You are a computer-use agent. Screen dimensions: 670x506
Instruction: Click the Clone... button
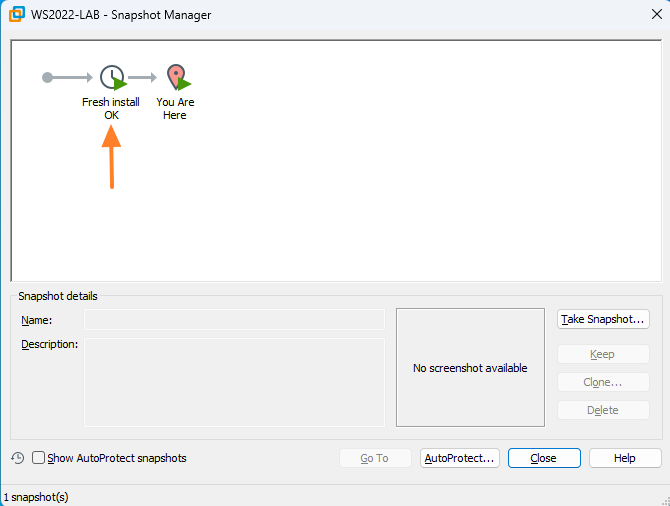(603, 382)
